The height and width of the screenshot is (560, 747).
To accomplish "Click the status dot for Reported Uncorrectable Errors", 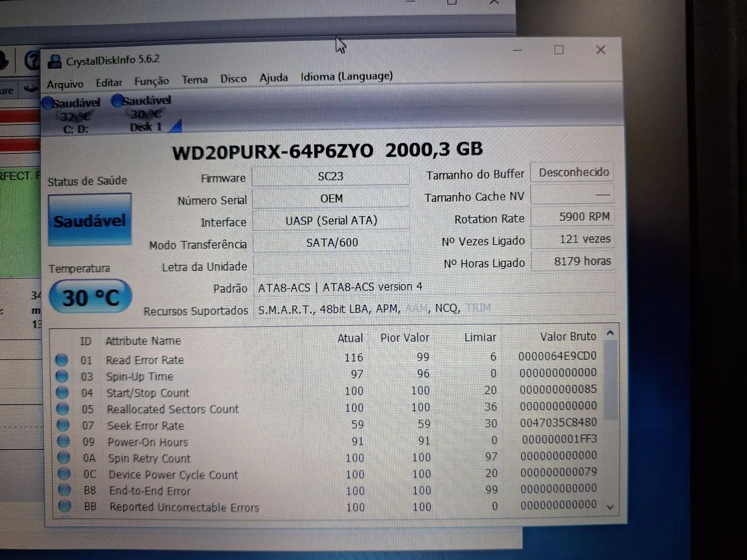I will pyautogui.click(x=64, y=506).
